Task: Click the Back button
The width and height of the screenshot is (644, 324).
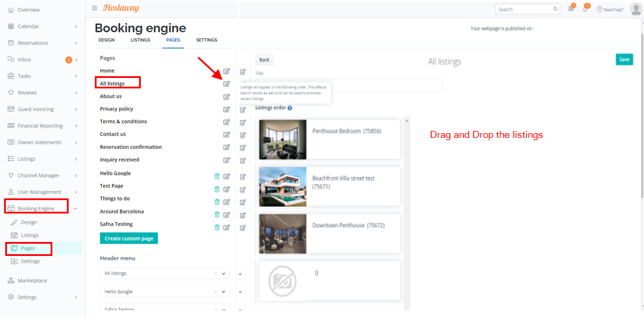Action: coord(265,60)
